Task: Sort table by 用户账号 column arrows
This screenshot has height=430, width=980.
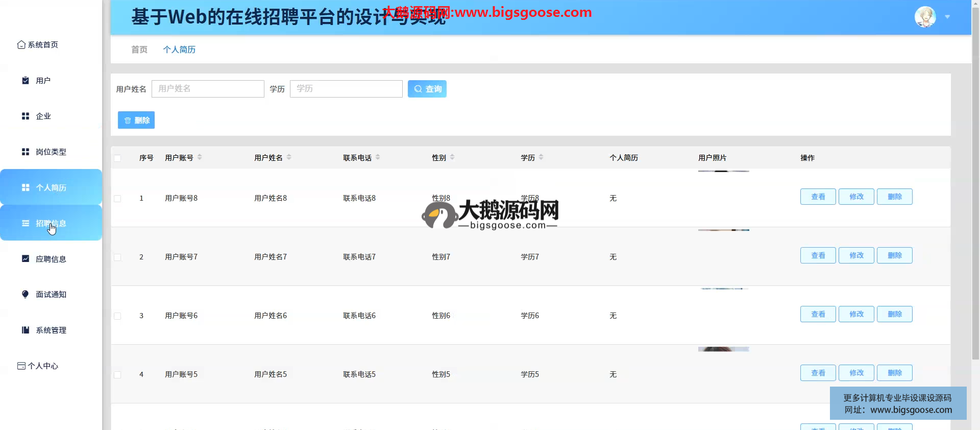Action: [200, 157]
